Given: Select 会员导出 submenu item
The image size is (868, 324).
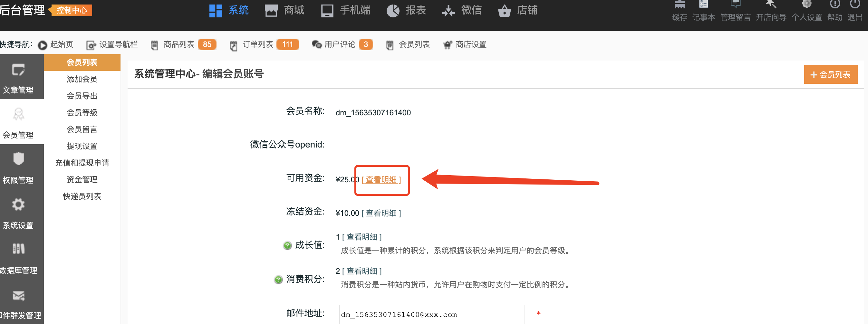Looking at the screenshot, I should pos(82,96).
